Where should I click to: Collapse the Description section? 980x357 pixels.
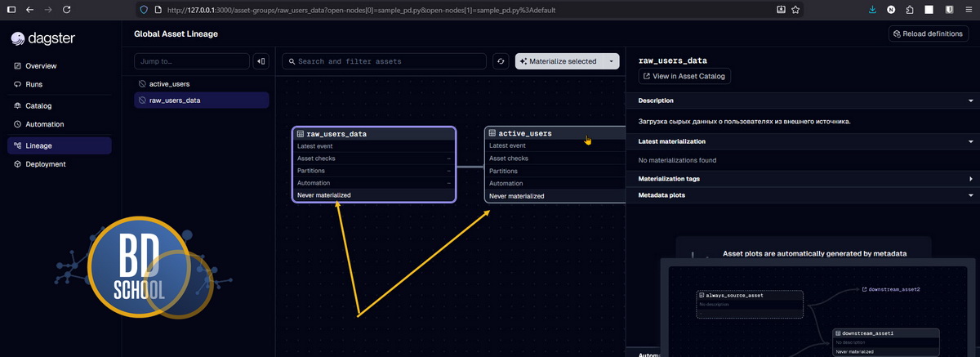pos(970,100)
